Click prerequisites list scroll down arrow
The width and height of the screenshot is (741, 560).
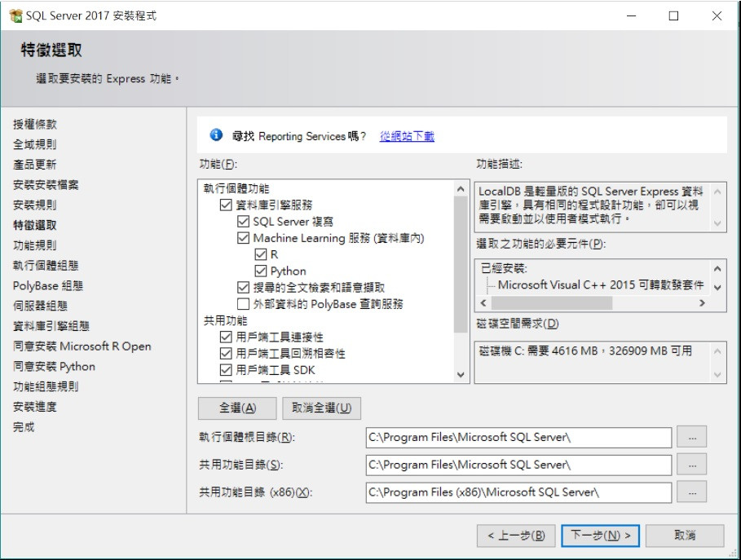(x=717, y=287)
